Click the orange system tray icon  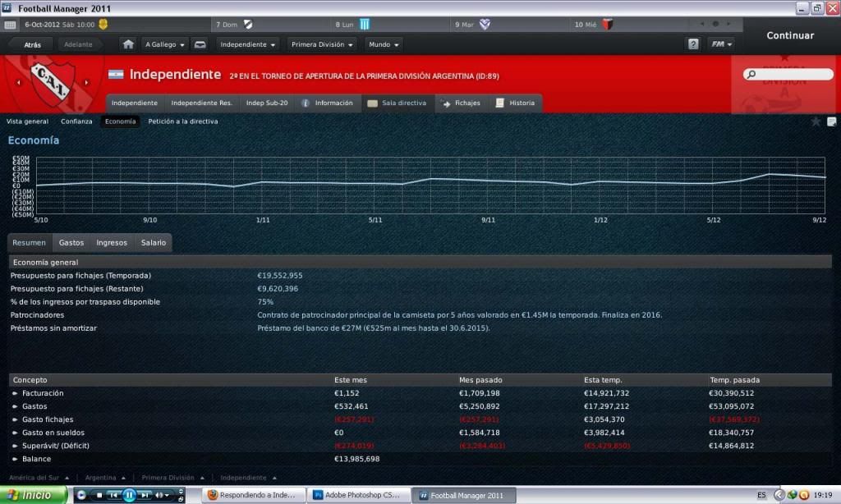pos(804,495)
